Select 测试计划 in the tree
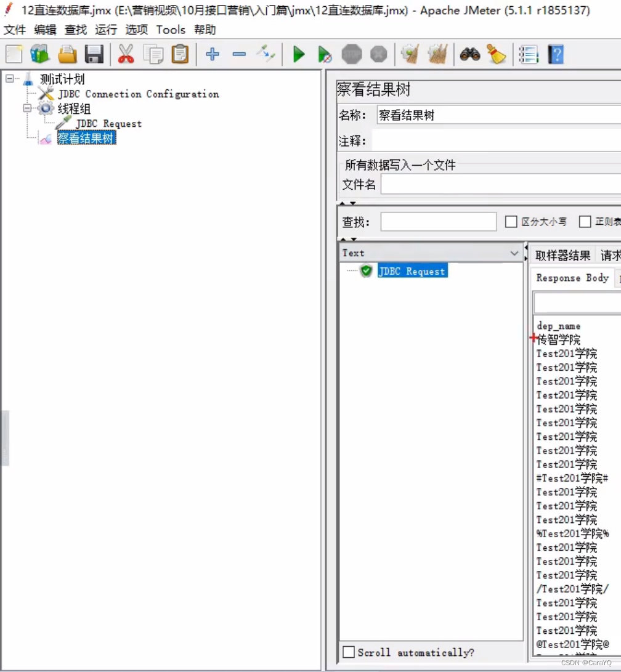Viewport: 621px width, 672px height. [62, 79]
